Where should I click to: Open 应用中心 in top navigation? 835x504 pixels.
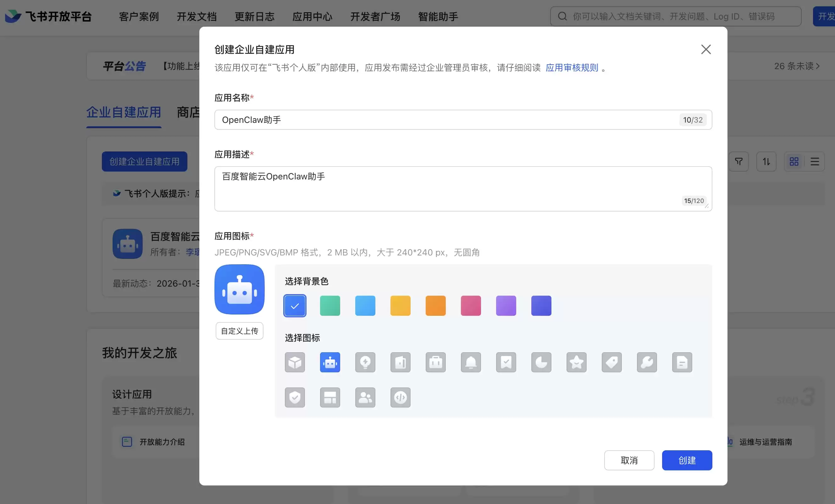(312, 16)
